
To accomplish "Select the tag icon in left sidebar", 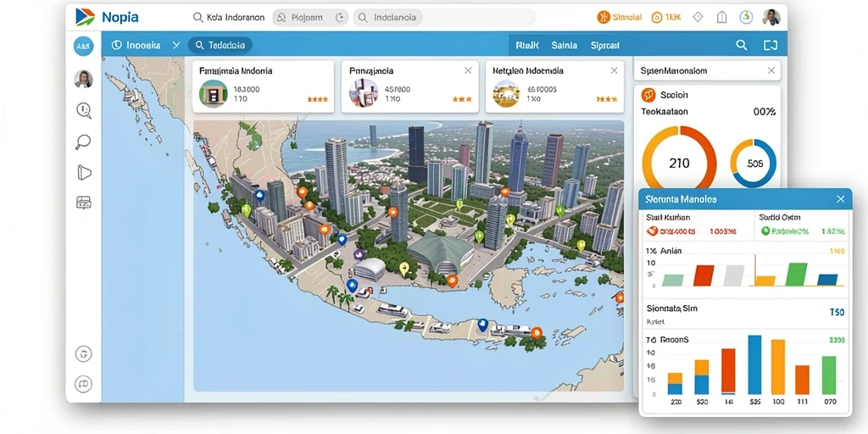I will point(83,173).
